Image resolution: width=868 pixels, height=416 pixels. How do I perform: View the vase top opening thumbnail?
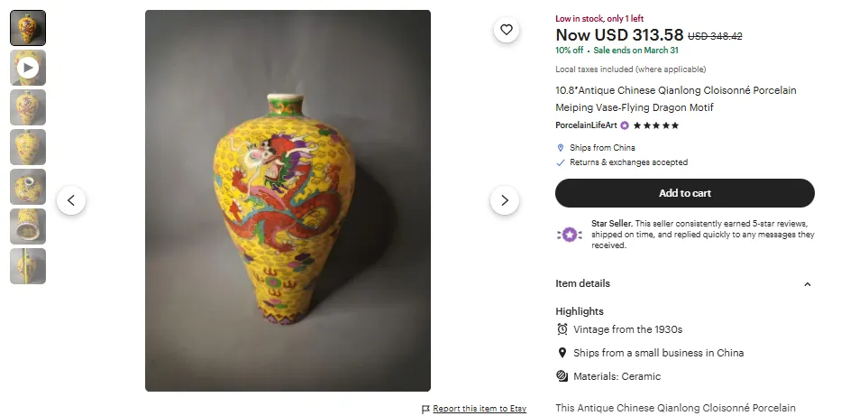click(28, 187)
